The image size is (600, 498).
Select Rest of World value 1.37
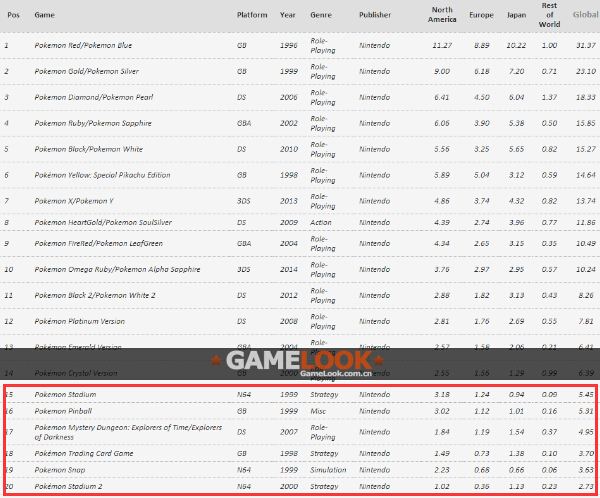[x=549, y=97]
